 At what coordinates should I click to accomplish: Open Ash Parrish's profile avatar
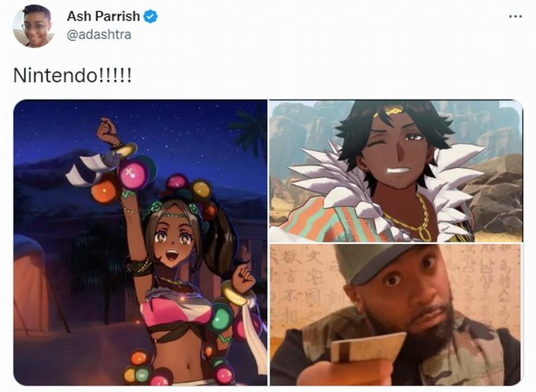tap(33, 26)
